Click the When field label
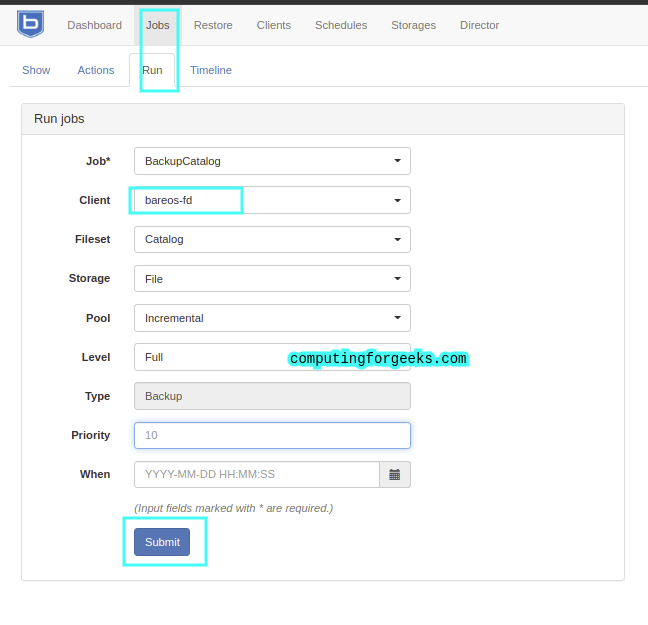This screenshot has height=625, width=648. 95,475
